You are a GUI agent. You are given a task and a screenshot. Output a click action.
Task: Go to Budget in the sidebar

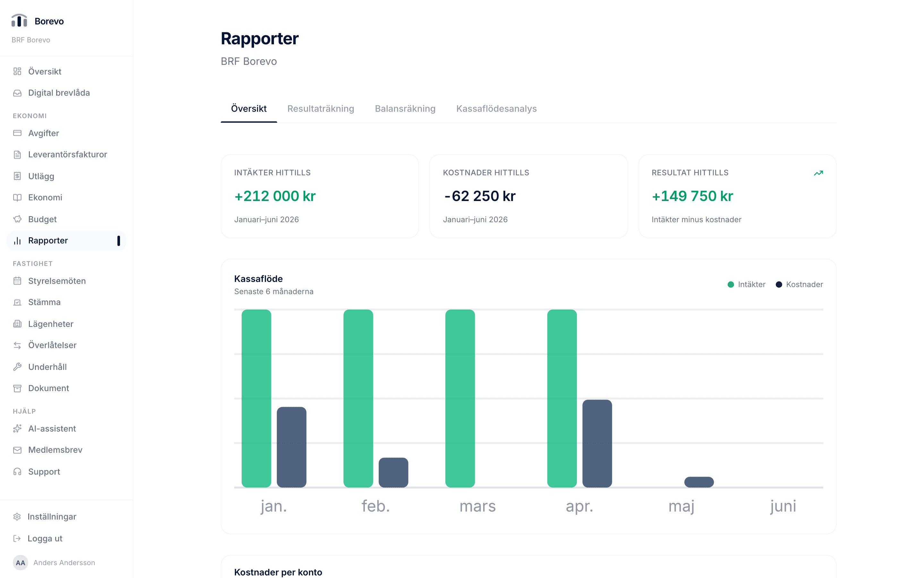pyautogui.click(x=66, y=219)
